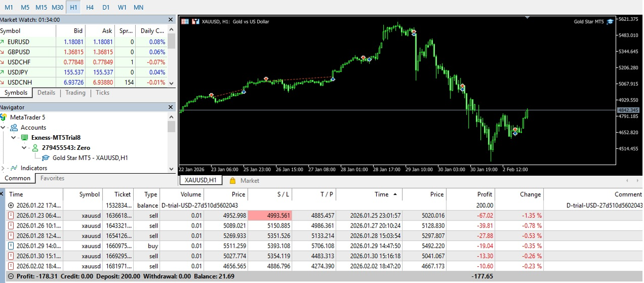Click the EURUSD up-trend arrow icon
Screen dimensions: 644x283
pos(3,42)
